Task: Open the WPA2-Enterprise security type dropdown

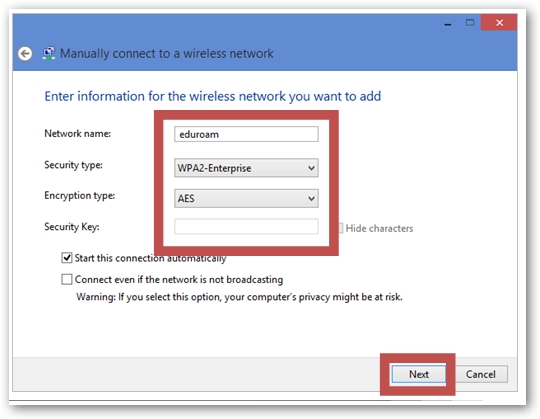Action: click(246, 168)
